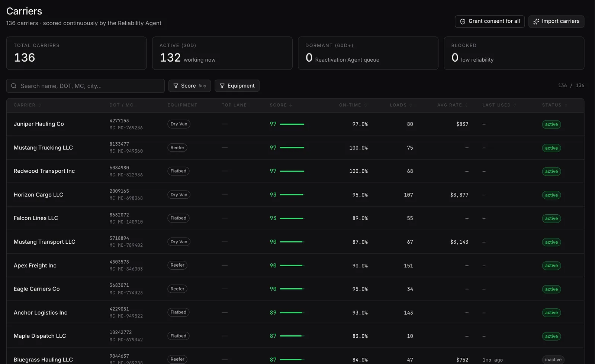This screenshot has height=364, width=595.
Task: Click the 136 / 136 result count
Action: click(571, 85)
